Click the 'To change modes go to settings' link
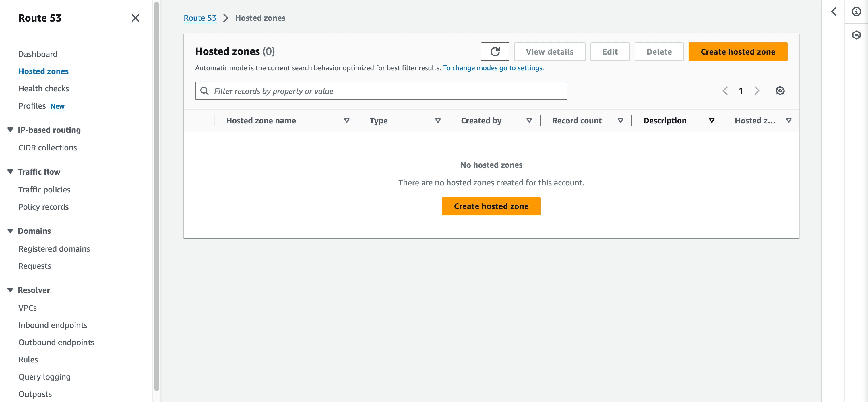Screen dimensions: 868x402 pyautogui.click(x=493, y=68)
